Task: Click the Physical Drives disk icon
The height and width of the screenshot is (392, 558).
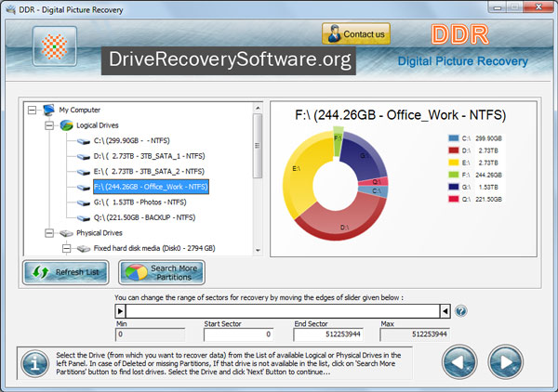Action: pyautogui.click(x=66, y=233)
